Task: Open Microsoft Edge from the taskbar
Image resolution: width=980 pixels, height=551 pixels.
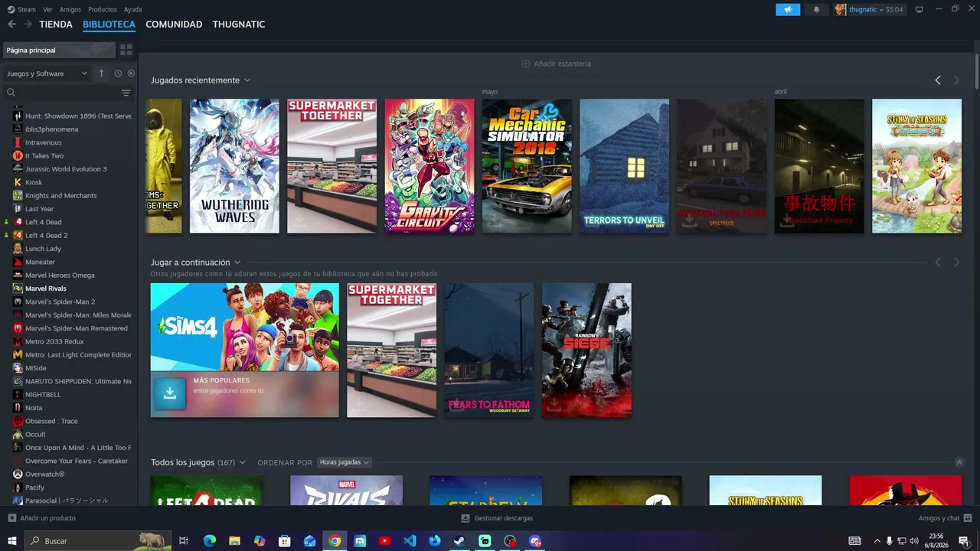Action: pyautogui.click(x=210, y=541)
